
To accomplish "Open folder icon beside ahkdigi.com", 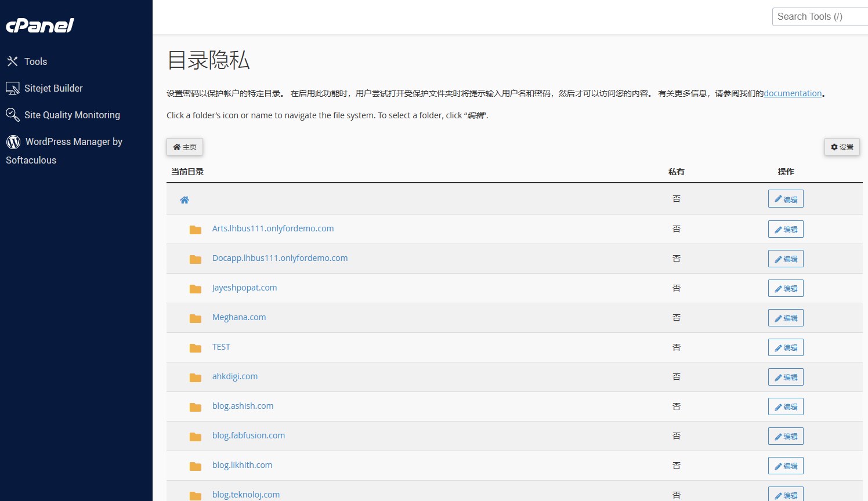I will click(196, 377).
